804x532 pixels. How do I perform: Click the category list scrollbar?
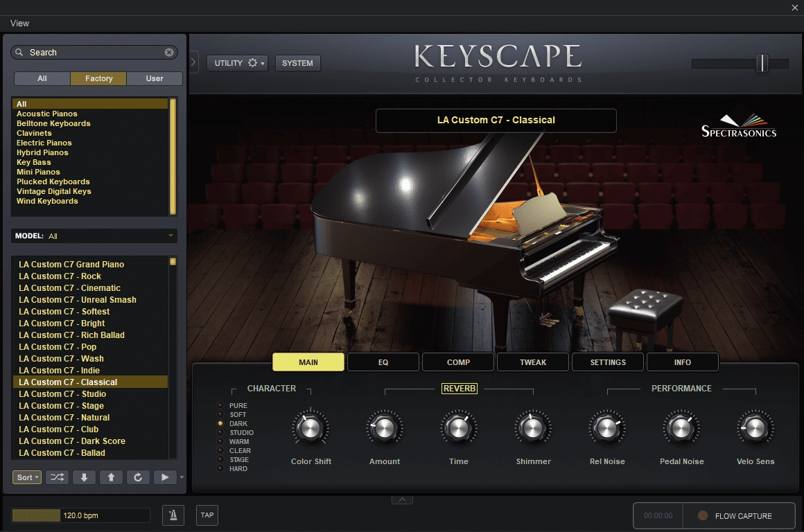click(x=173, y=156)
